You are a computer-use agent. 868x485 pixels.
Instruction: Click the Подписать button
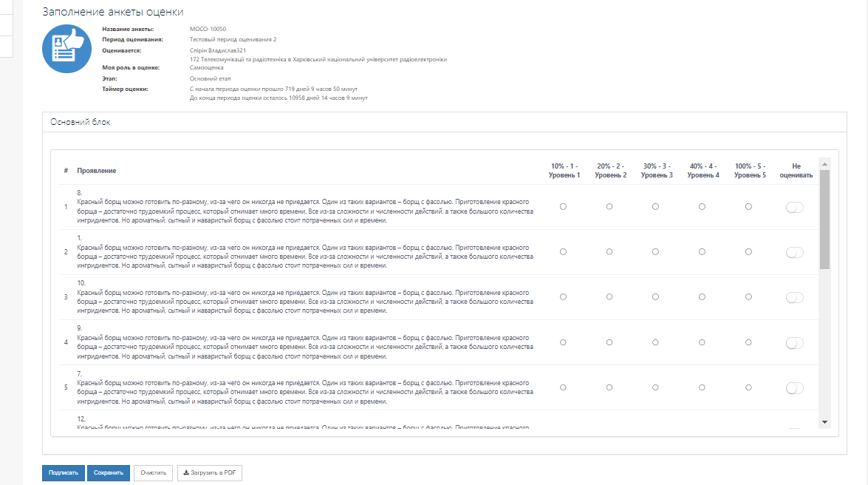pyautogui.click(x=64, y=473)
